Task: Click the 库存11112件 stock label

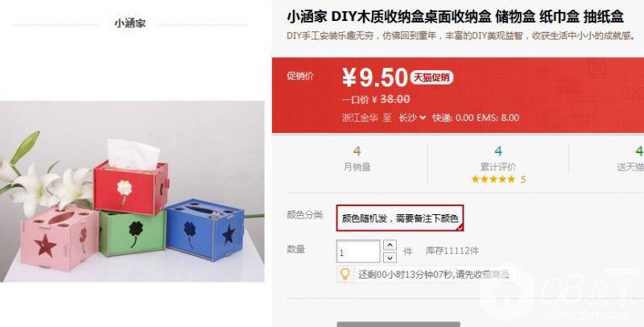Action: 452,250
